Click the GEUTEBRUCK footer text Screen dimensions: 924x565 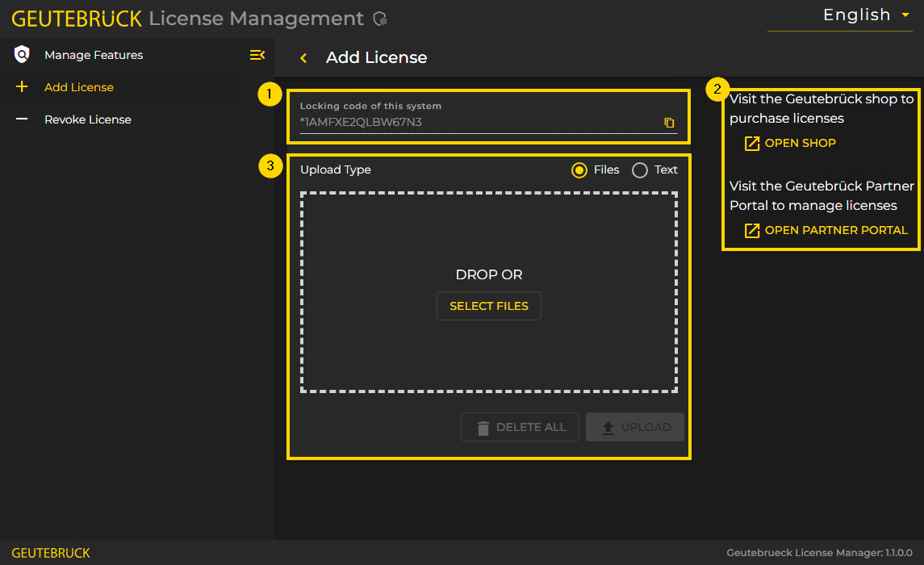click(x=51, y=553)
